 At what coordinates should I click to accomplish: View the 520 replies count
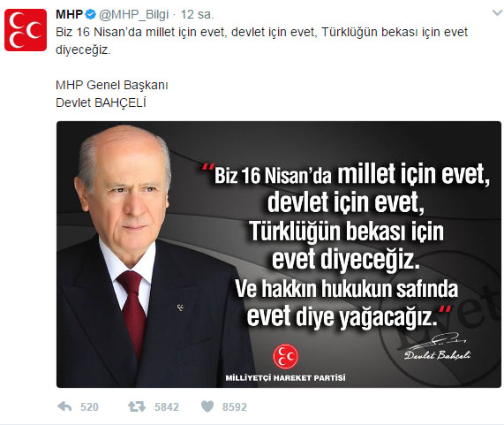pyautogui.click(x=89, y=407)
